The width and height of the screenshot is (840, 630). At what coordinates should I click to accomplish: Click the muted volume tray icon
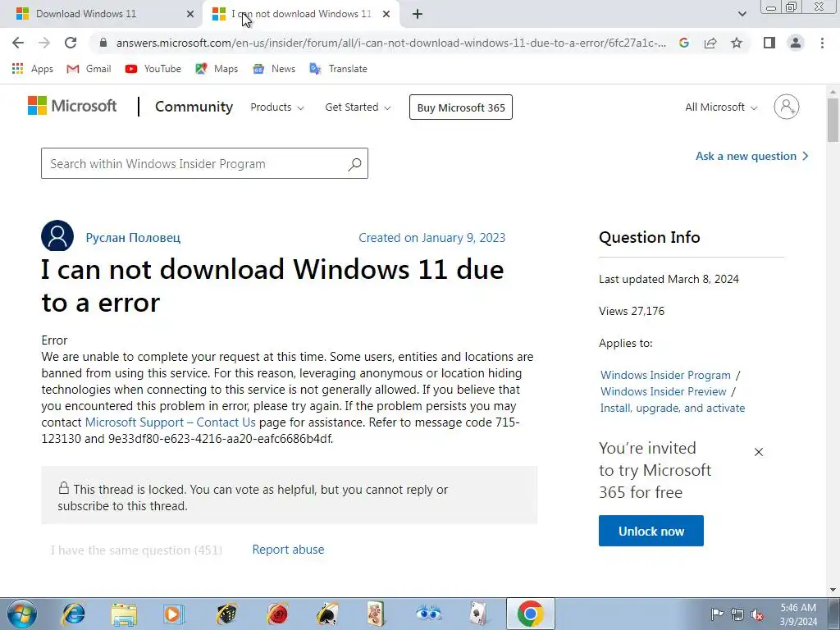(757, 614)
